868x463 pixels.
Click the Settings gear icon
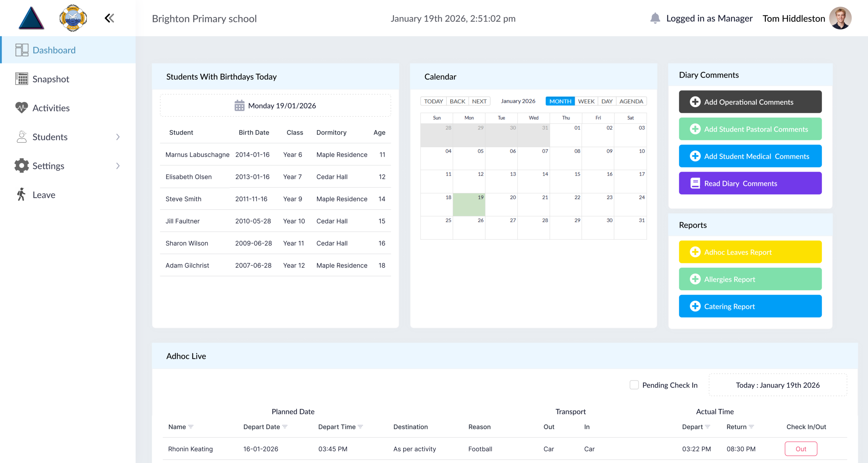tap(21, 166)
